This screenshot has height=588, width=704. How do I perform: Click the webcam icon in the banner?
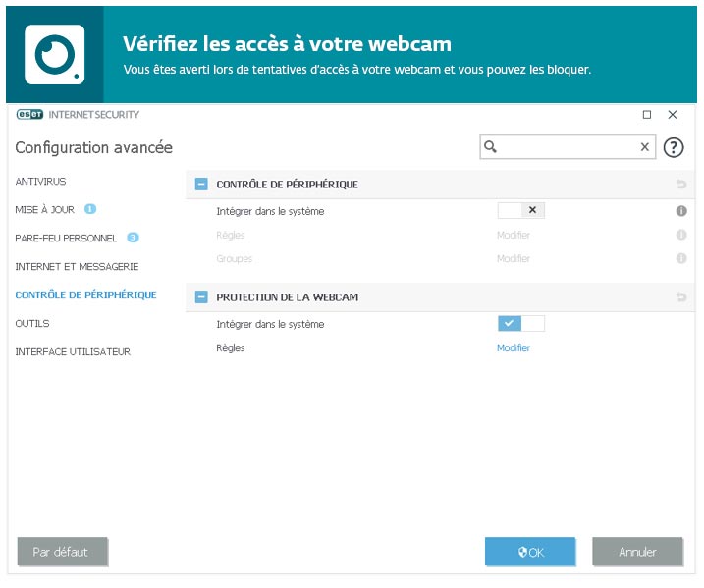pos(54,54)
